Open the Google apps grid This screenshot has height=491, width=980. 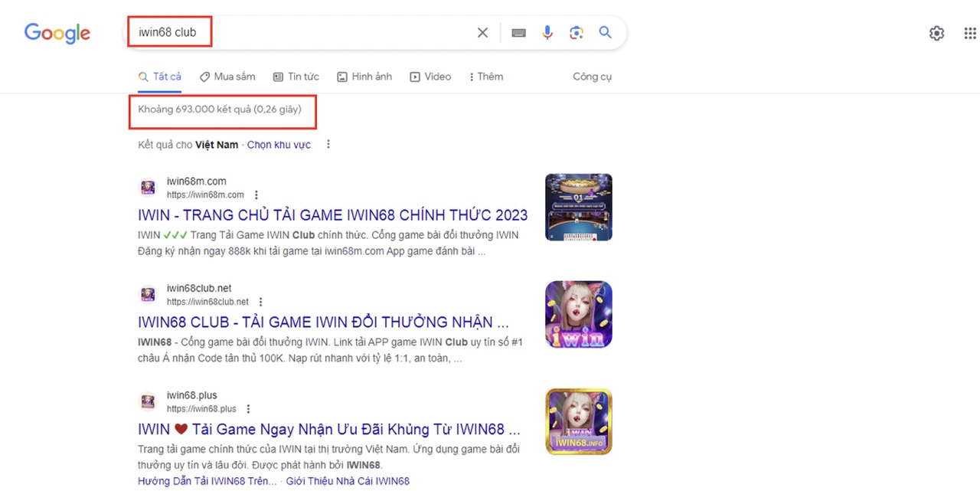click(970, 33)
